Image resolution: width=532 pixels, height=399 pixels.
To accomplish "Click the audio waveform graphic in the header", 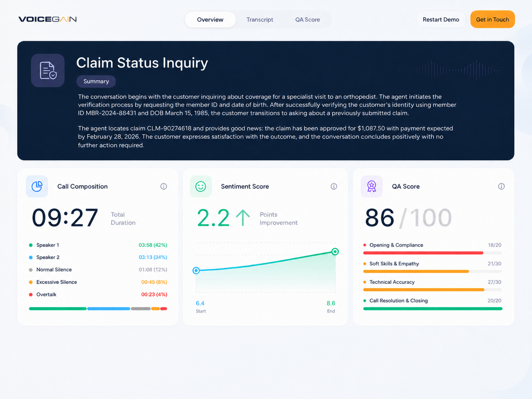I will pos(449,70).
